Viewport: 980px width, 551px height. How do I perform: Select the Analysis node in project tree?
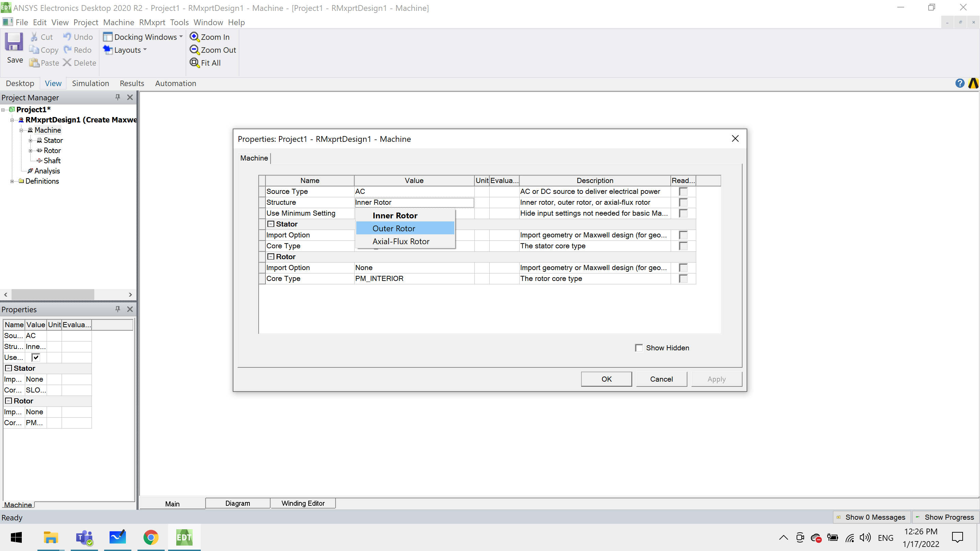click(47, 171)
